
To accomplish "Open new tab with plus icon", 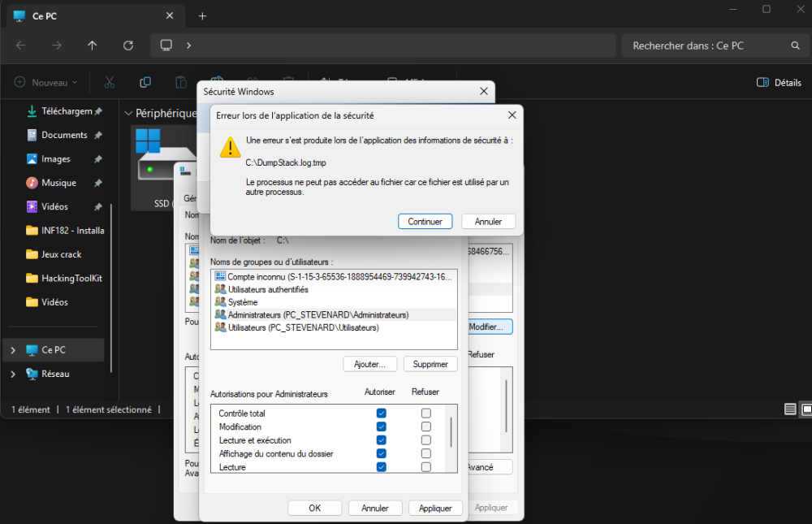I will (x=202, y=16).
